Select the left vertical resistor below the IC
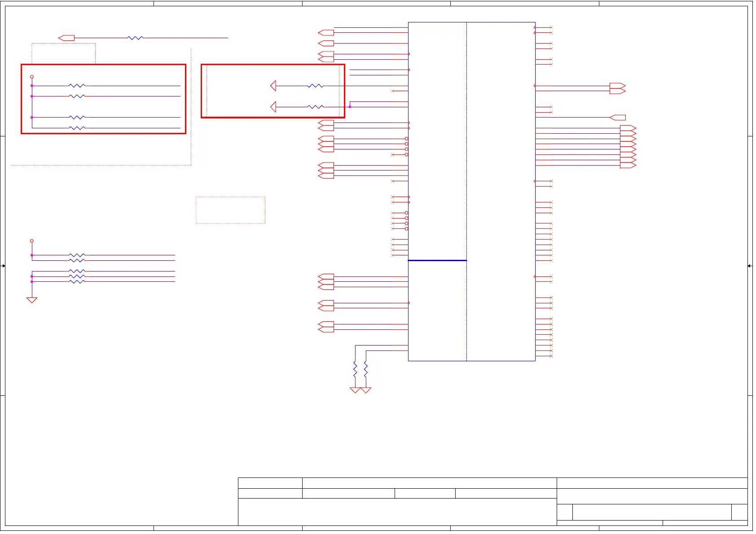756x534 pixels. [x=355, y=369]
